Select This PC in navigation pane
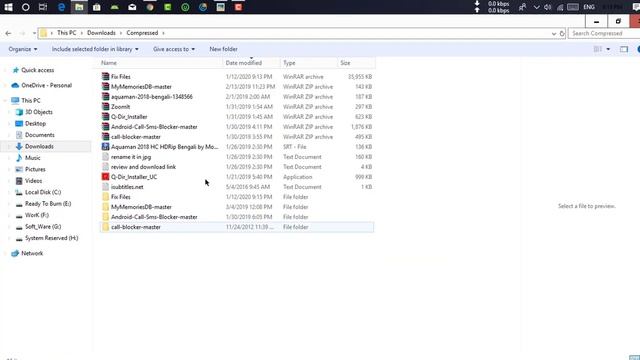This screenshot has width=640, height=360. click(31, 100)
